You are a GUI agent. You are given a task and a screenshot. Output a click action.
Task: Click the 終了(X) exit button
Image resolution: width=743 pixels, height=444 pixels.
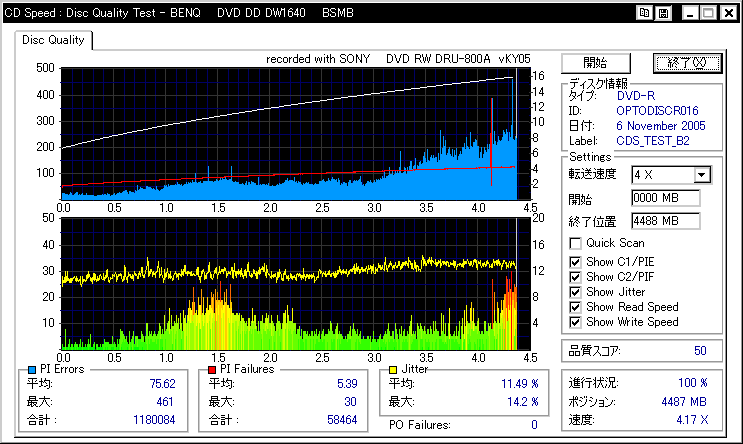pyautogui.click(x=687, y=63)
